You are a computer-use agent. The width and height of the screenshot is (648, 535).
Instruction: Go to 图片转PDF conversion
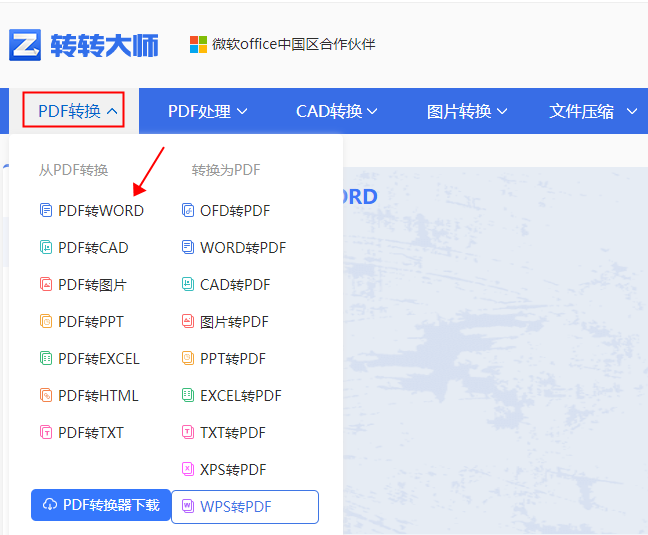pos(225,321)
